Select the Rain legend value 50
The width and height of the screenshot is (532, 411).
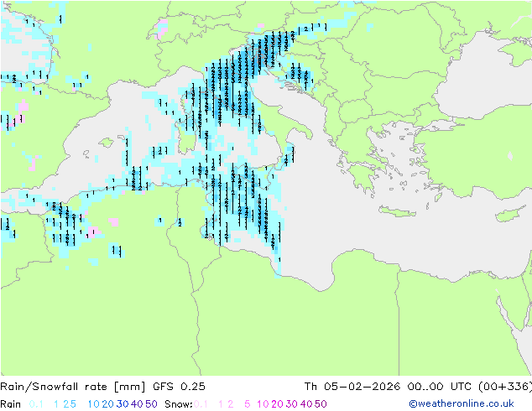point(151,404)
